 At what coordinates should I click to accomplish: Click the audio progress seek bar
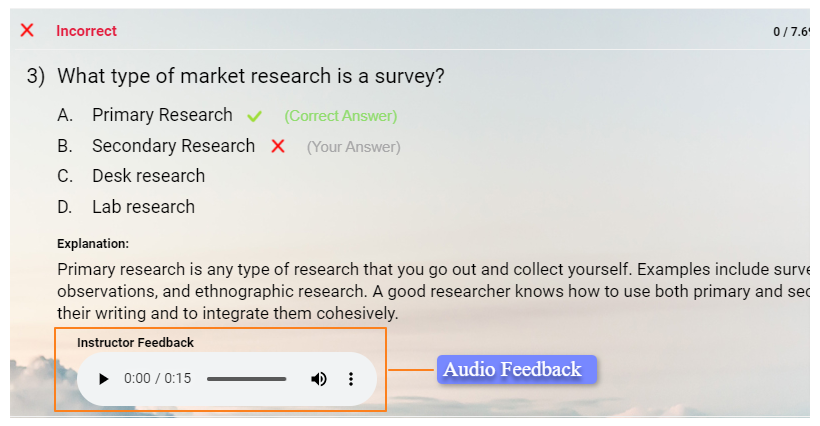[x=246, y=379]
